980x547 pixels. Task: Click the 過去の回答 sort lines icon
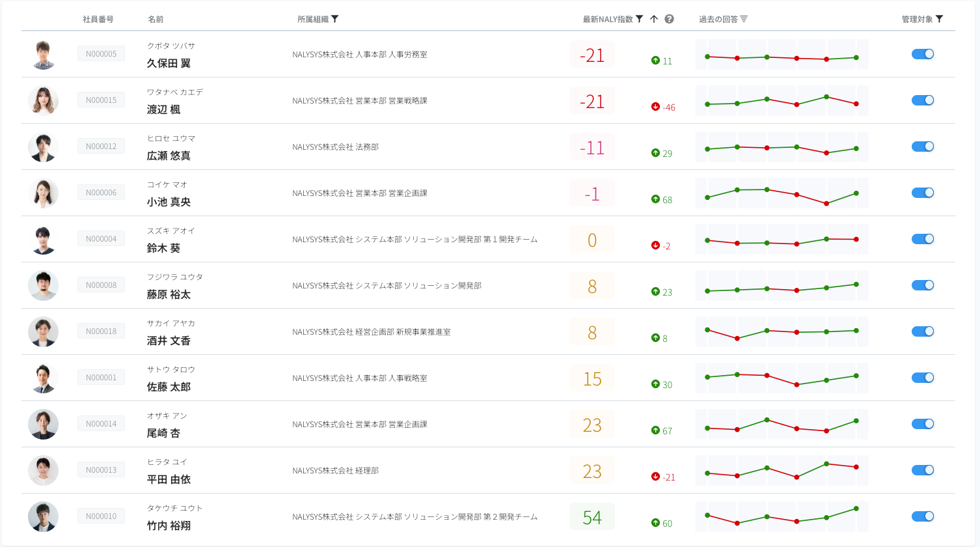[x=744, y=19]
